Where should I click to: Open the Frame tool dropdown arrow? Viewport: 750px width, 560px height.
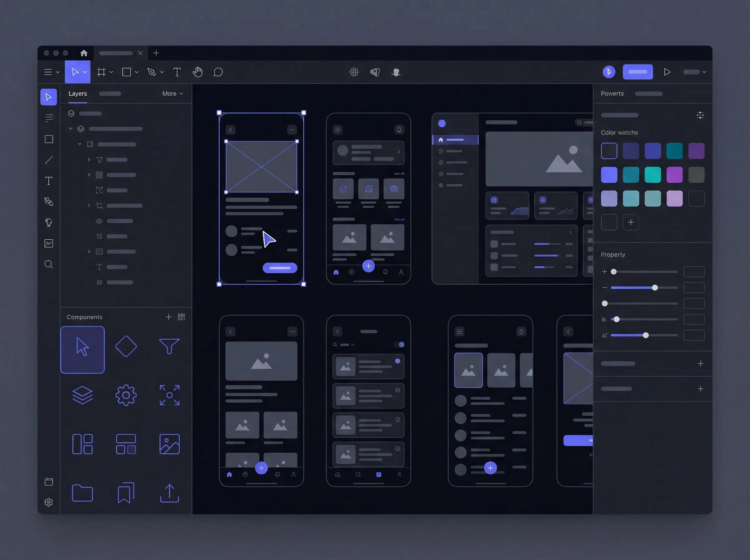[111, 72]
